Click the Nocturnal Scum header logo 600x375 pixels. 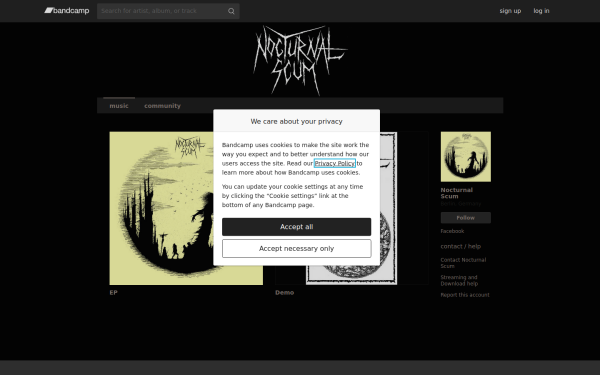click(300, 60)
